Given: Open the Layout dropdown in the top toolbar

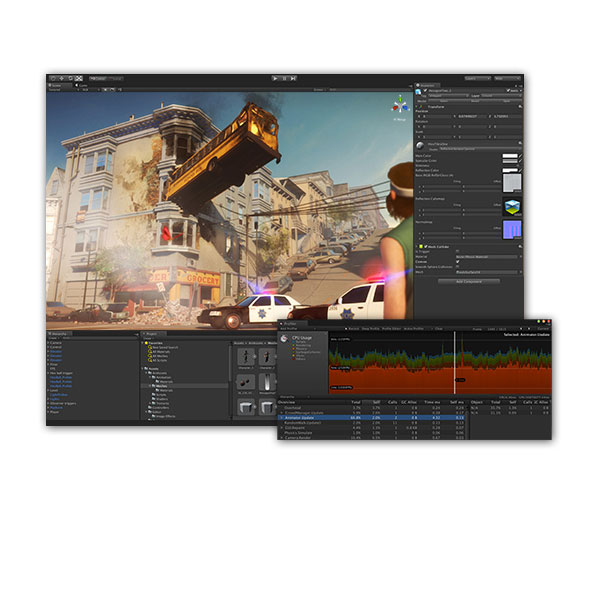Looking at the screenshot, I should (507, 78).
